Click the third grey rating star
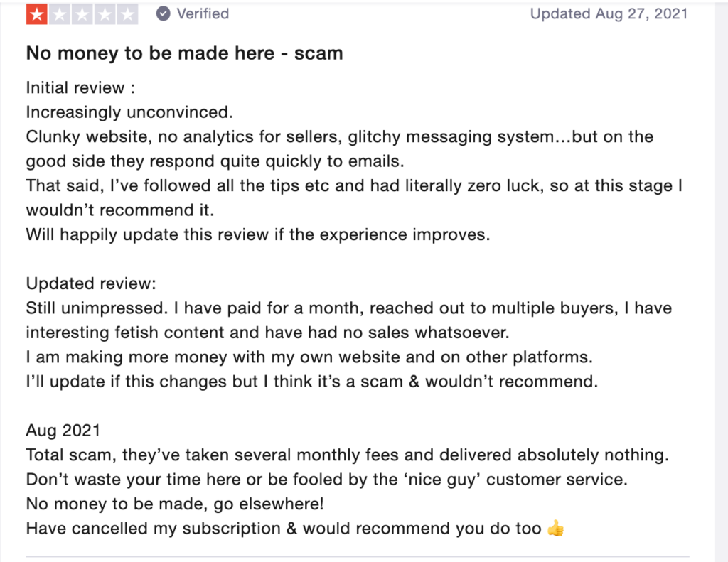 [x=82, y=14]
